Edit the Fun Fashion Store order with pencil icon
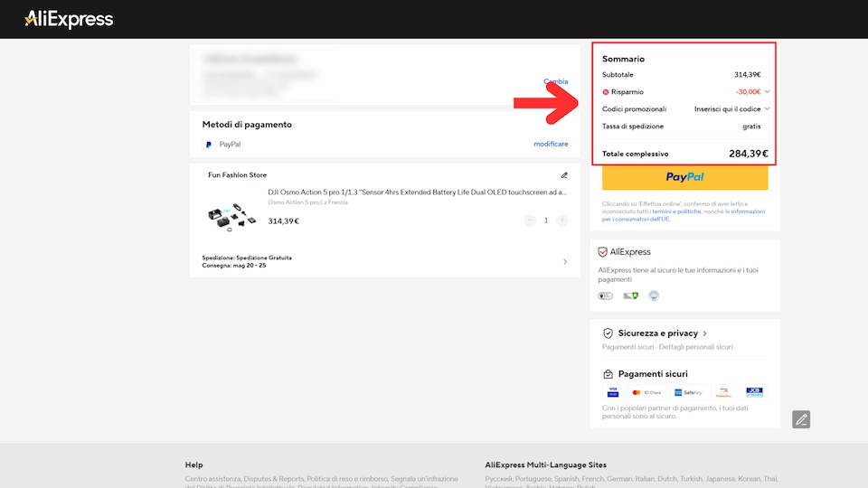 point(564,175)
